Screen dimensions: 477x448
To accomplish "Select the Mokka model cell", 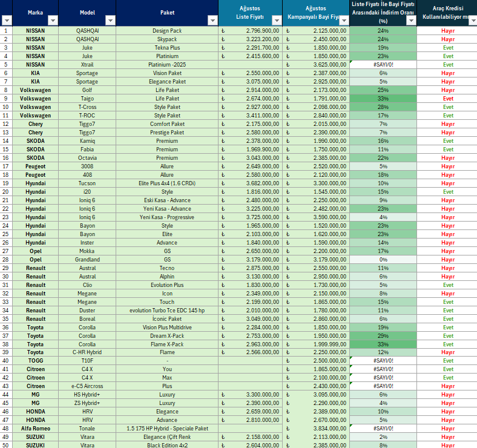I will (x=87, y=251).
